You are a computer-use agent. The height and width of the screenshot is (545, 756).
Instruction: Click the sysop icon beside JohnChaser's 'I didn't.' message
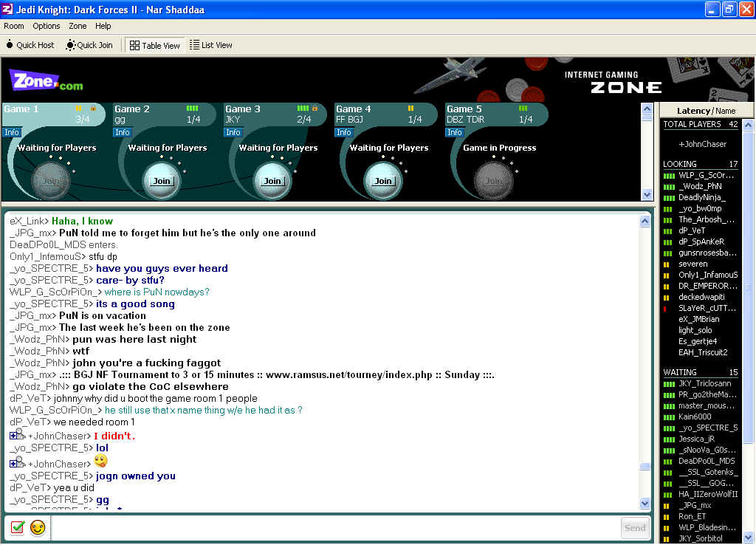[18, 435]
